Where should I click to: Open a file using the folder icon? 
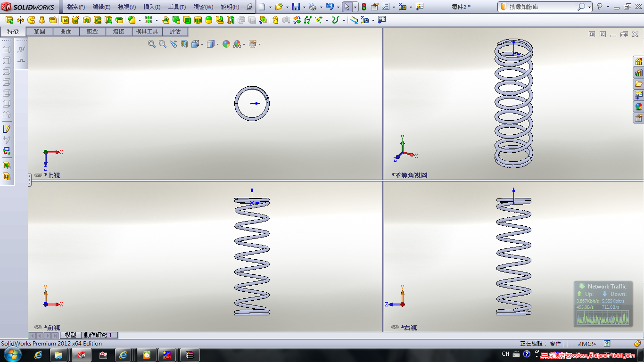click(279, 7)
